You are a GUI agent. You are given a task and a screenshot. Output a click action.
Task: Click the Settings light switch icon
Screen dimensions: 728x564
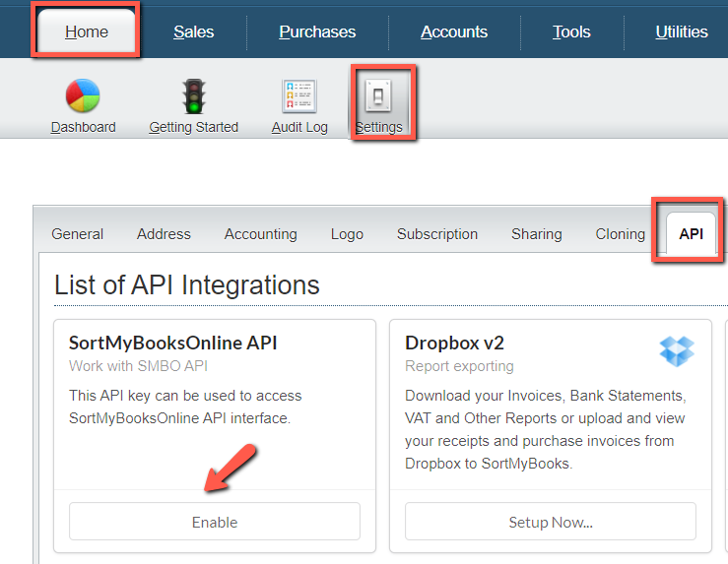click(x=379, y=94)
